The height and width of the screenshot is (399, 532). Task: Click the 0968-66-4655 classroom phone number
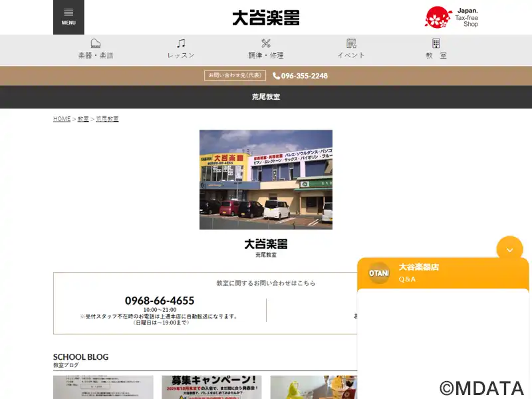[x=160, y=301]
